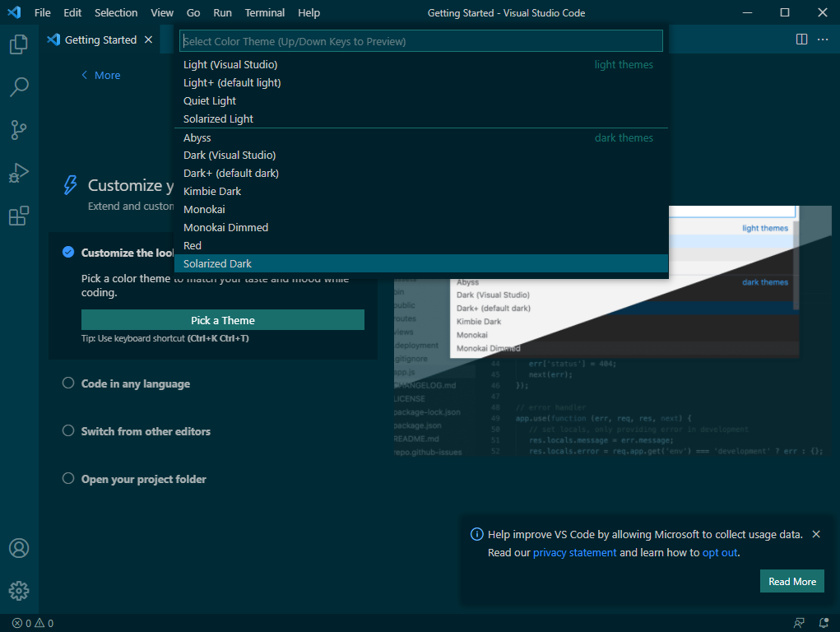Choose the Monokai theme in picker
This screenshot has width=840, height=632.
coord(421,210)
